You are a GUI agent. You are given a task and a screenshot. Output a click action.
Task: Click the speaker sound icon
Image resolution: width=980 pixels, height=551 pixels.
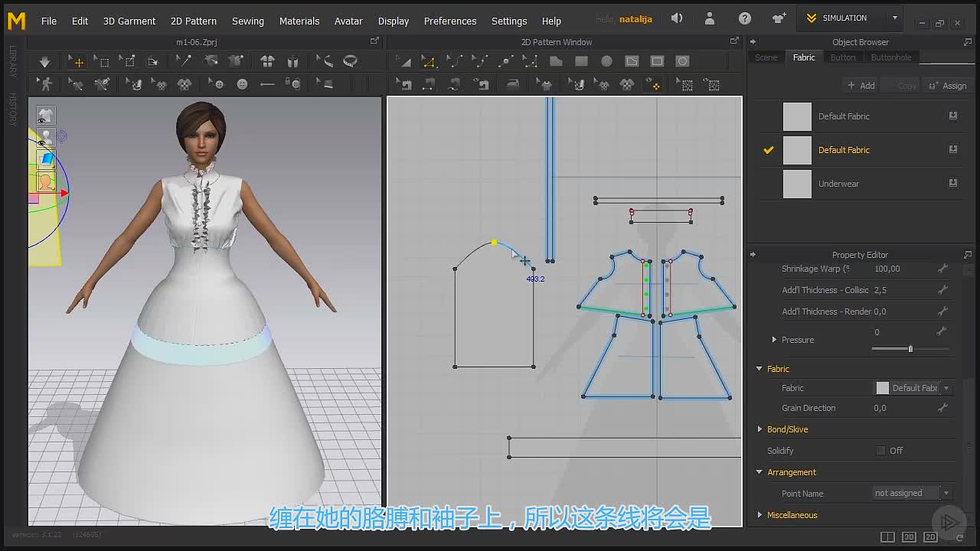click(x=677, y=18)
